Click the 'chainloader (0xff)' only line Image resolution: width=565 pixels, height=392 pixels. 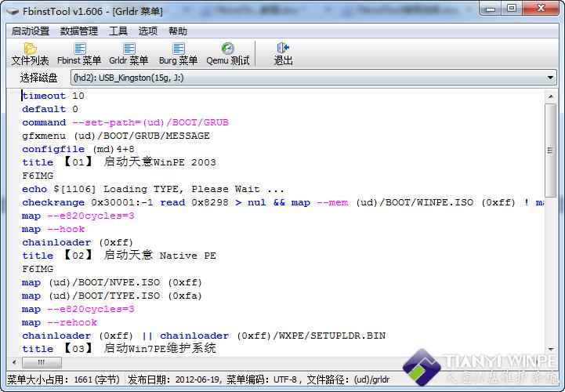click(x=78, y=242)
